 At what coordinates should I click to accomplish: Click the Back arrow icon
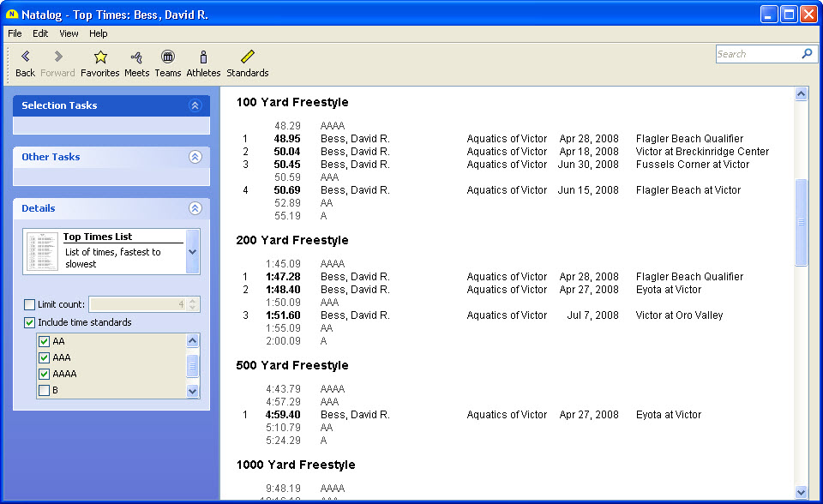click(25, 57)
